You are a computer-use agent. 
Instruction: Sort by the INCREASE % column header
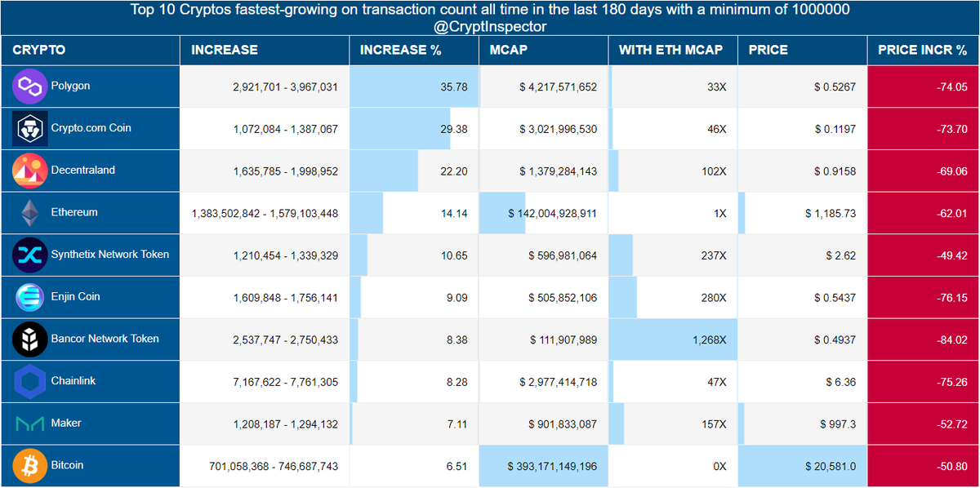point(414,51)
